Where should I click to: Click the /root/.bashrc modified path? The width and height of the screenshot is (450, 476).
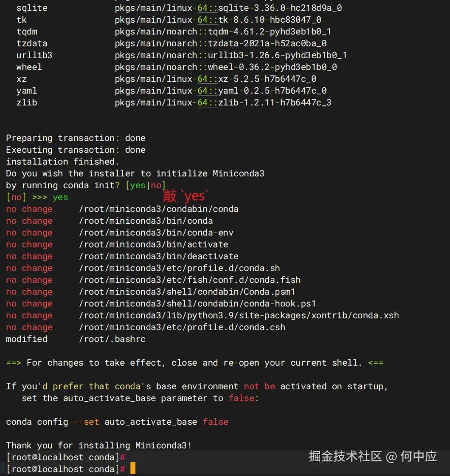112,339
